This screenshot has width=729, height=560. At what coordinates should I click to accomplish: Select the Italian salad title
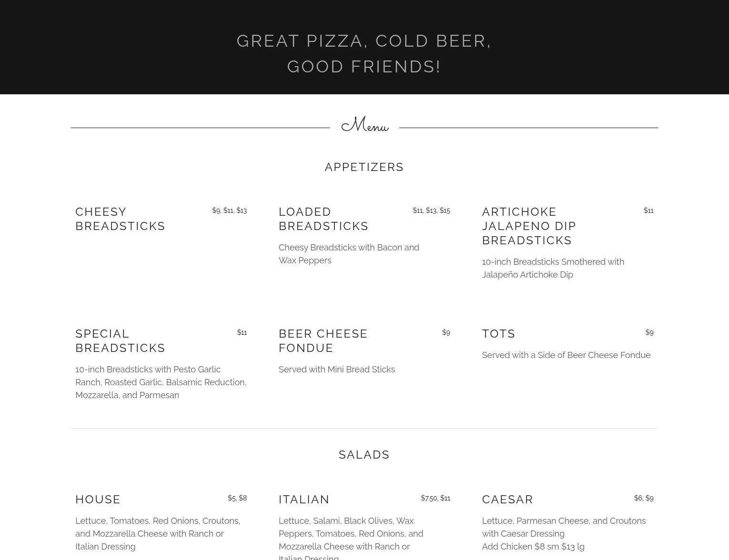(304, 500)
